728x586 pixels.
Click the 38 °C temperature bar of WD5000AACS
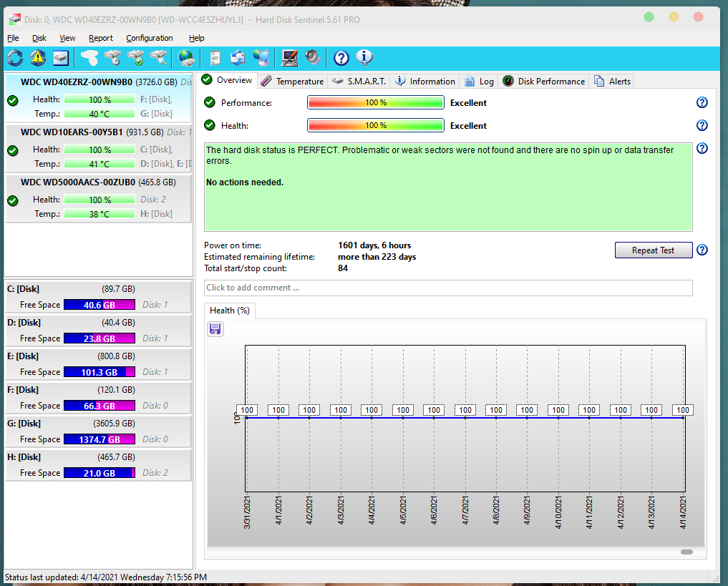[100, 214]
